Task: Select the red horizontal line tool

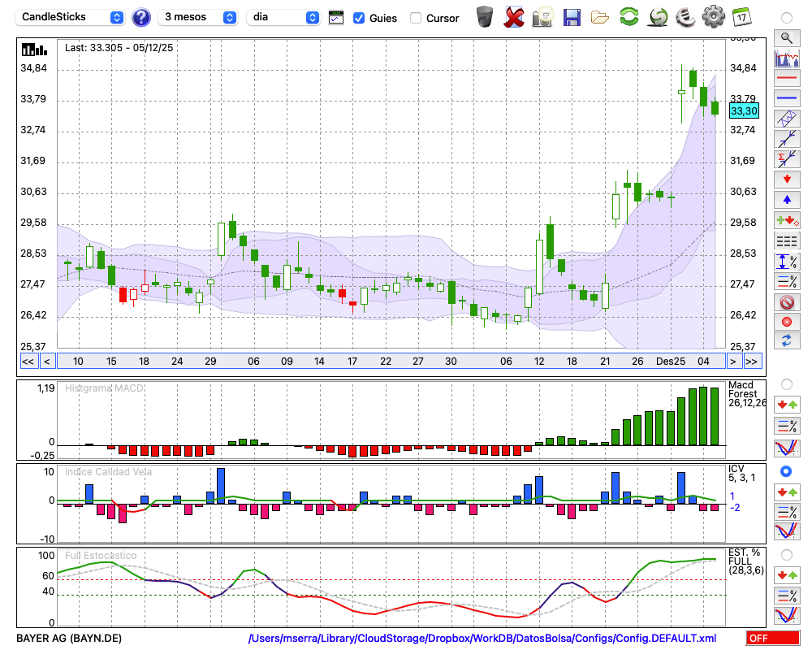Action: coord(786,78)
